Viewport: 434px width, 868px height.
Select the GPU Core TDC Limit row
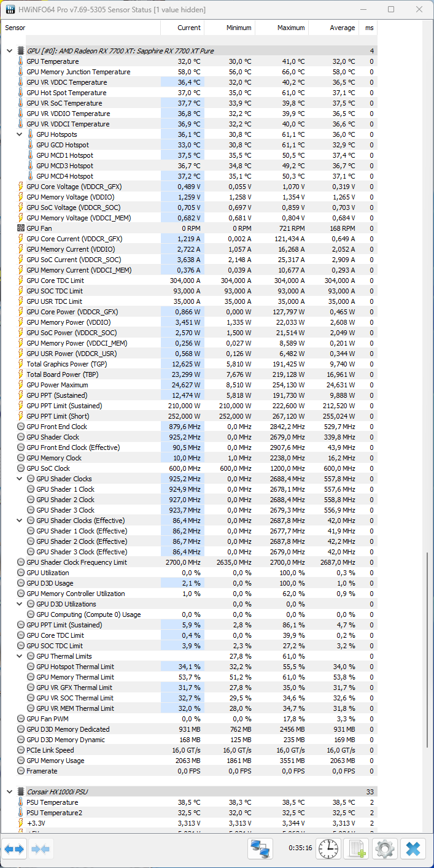(190, 281)
